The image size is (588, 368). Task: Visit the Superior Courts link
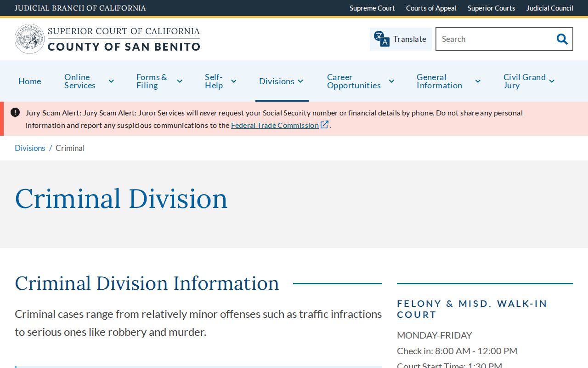coord(492,8)
